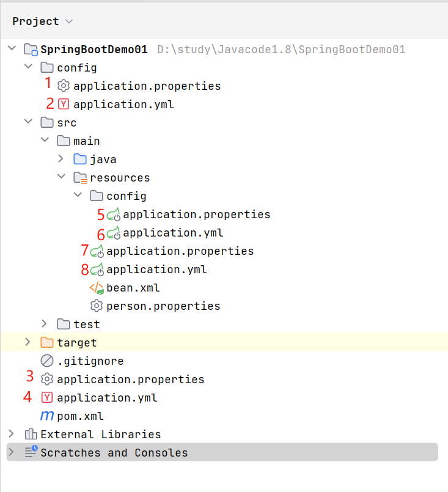This screenshot has height=492, width=448.
Task: Click the Maven icon beside pom.xml
Action: tap(47, 416)
